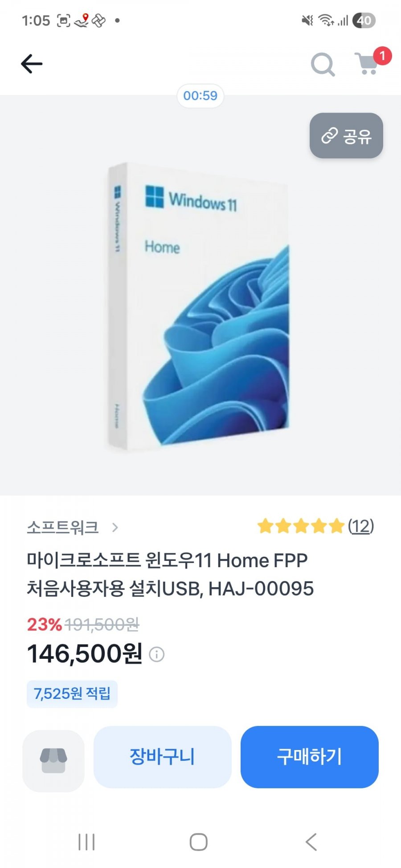The width and height of the screenshot is (401, 868).
Task: Open the seller store icon button
Action: pyautogui.click(x=53, y=760)
